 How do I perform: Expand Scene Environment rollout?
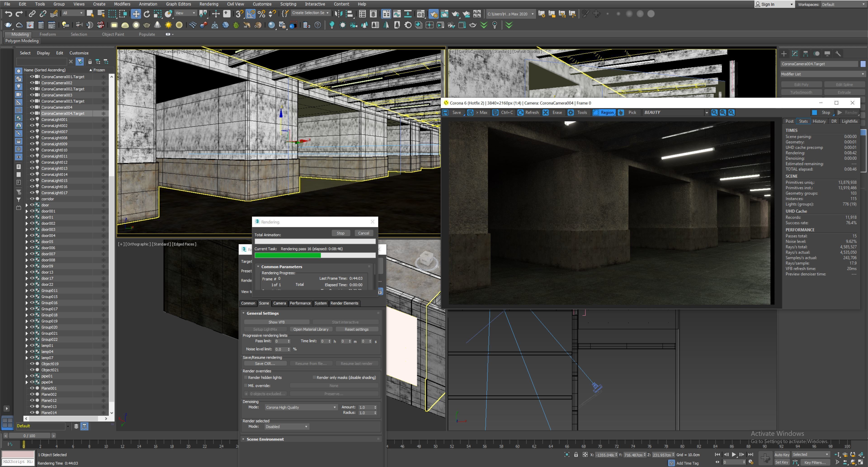[x=265, y=439]
